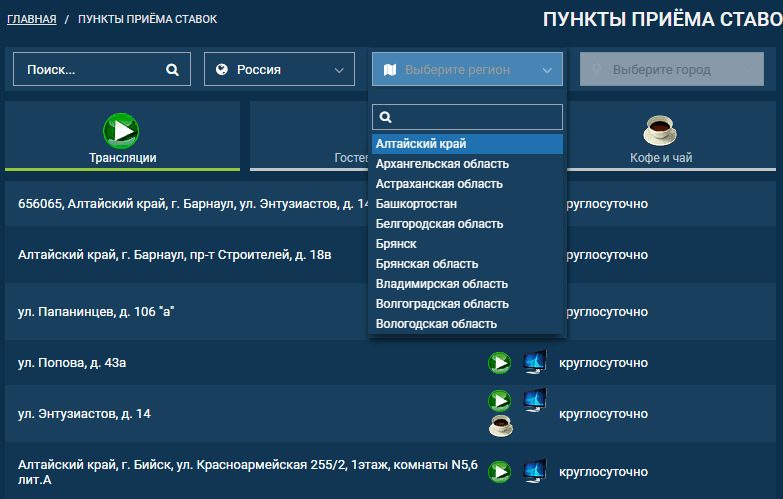This screenshot has width=783, height=499.
Task: Select Владимирская область option
Action: coord(467,284)
